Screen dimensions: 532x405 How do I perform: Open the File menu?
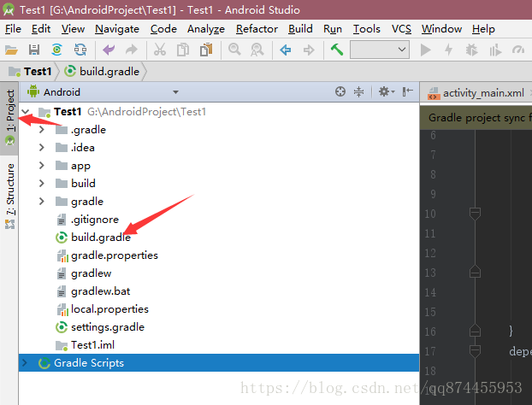(x=13, y=29)
